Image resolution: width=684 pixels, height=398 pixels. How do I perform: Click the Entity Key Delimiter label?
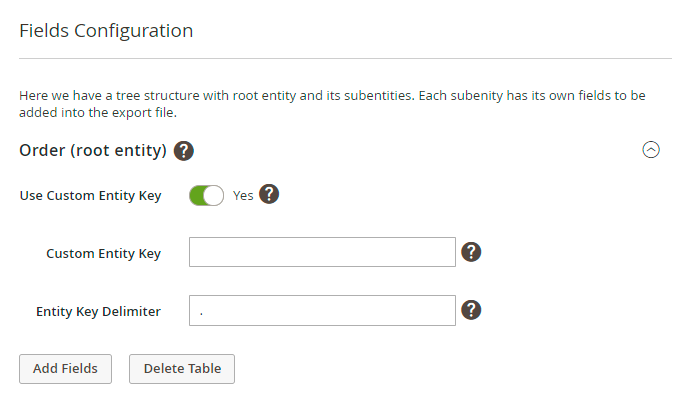(98, 312)
